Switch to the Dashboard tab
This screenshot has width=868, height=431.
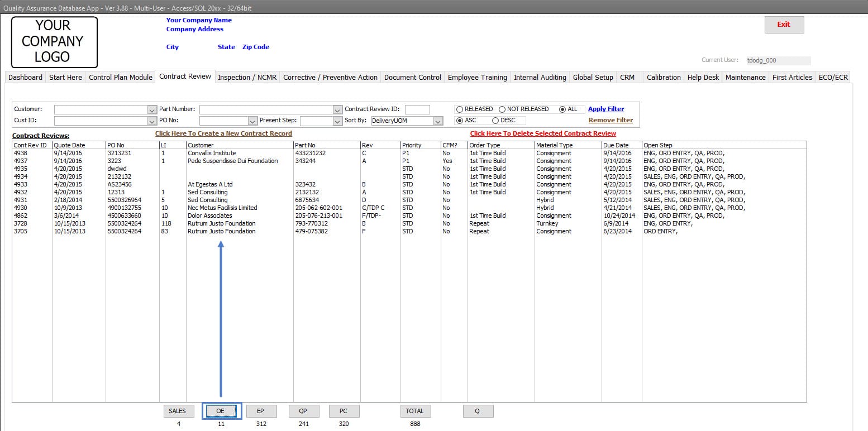point(25,78)
